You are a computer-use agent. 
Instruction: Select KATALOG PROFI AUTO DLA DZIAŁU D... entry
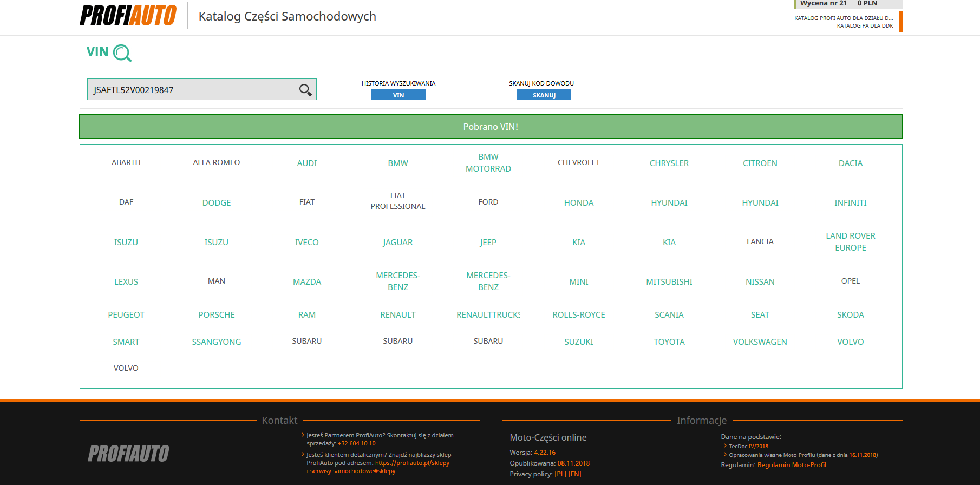click(x=844, y=18)
